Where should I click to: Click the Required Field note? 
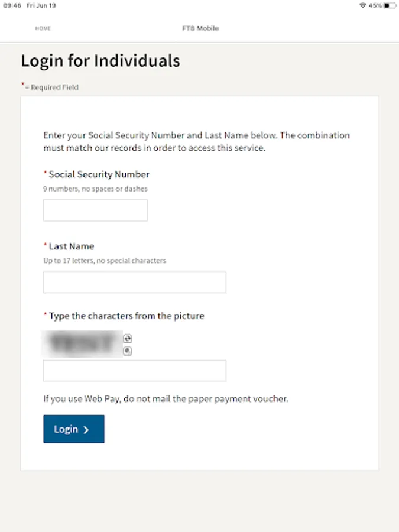point(54,87)
